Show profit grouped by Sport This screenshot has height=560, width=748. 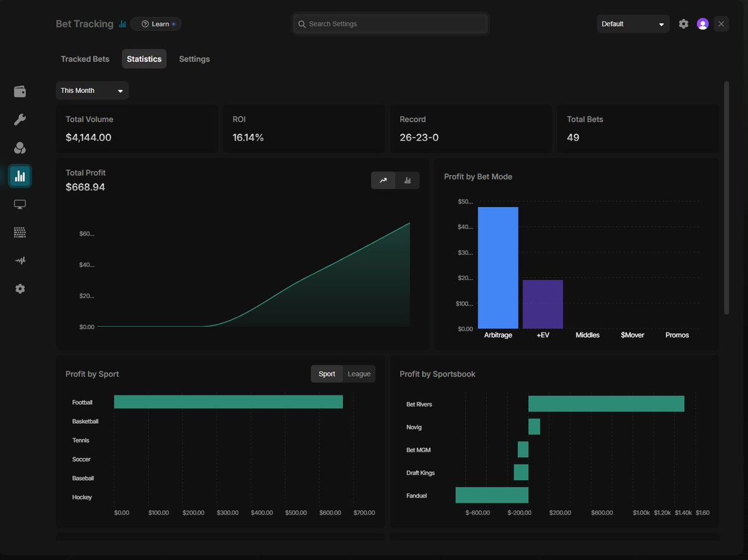tap(327, 374)
